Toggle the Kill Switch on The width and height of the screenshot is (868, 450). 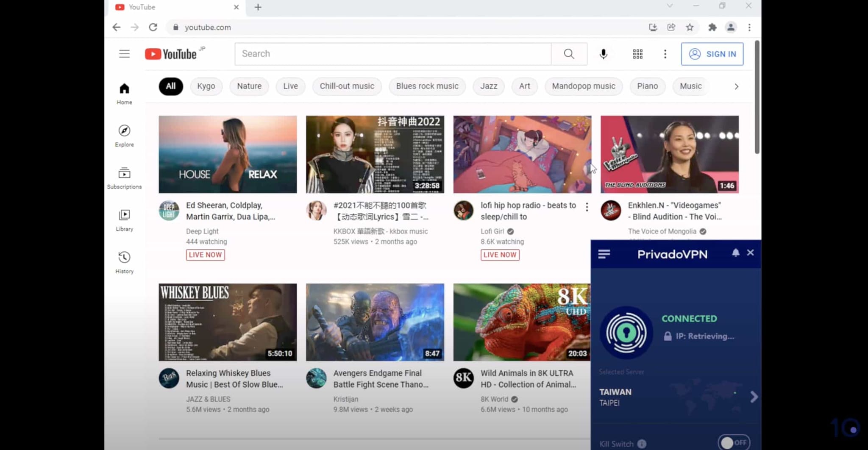(x=734, y=442)
